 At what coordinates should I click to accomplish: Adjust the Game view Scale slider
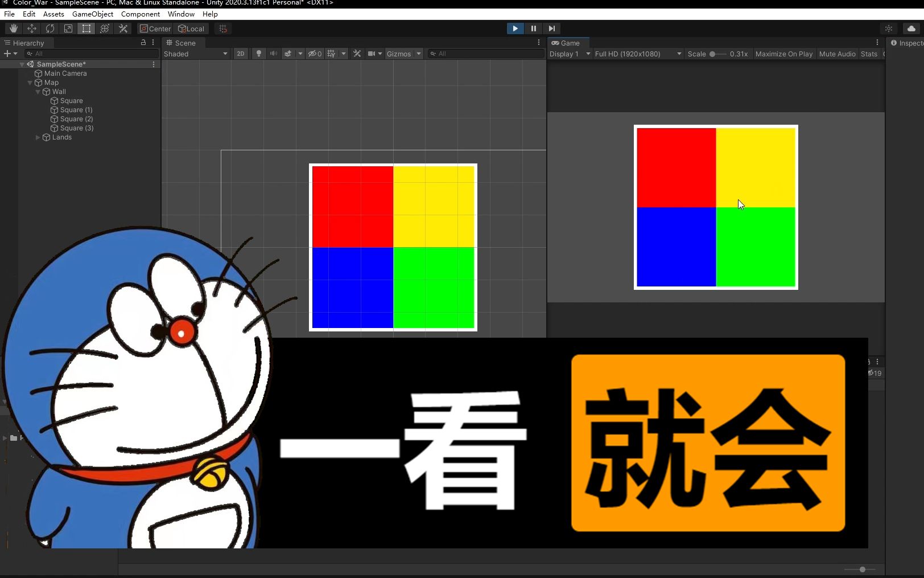point(717,54)
